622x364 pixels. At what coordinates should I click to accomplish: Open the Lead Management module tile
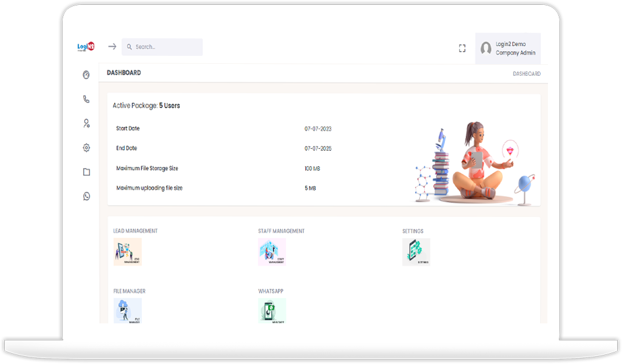[127, 252]
